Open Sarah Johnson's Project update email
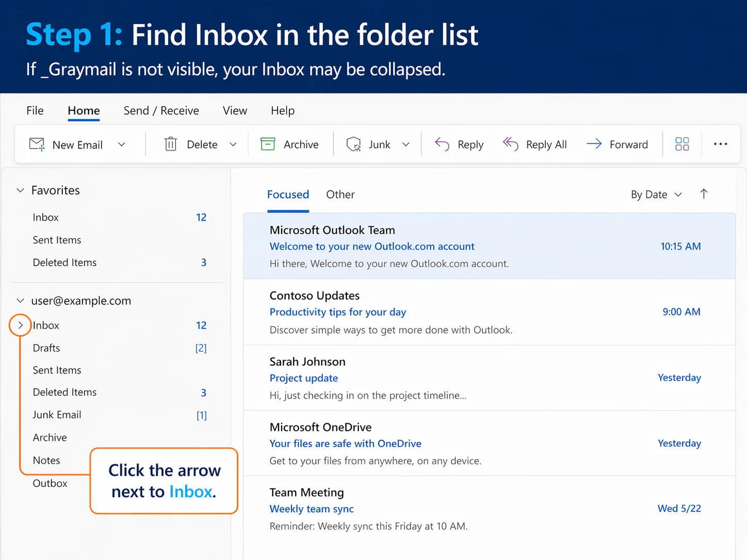The image size is (747, 560). tap(489, 378)
